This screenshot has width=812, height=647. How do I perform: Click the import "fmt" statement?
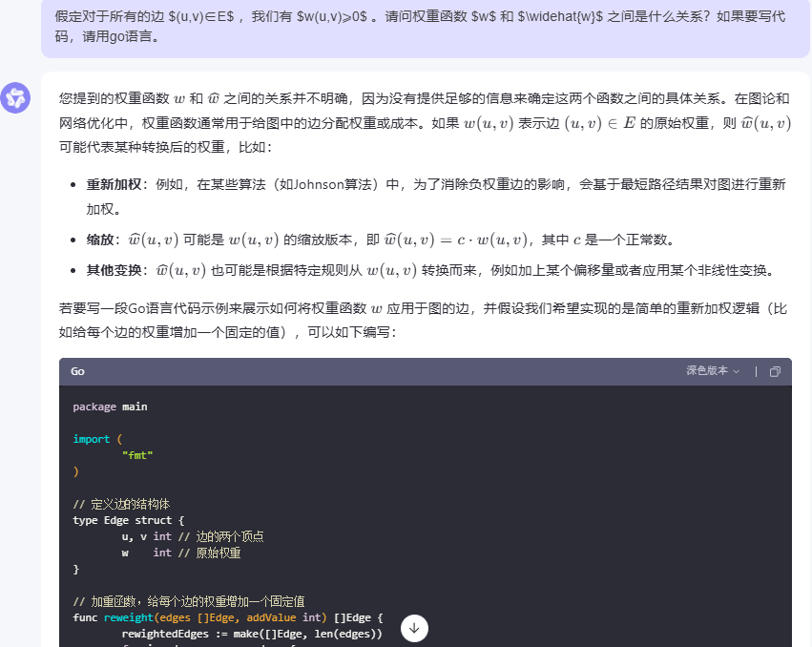pos(136,455)
